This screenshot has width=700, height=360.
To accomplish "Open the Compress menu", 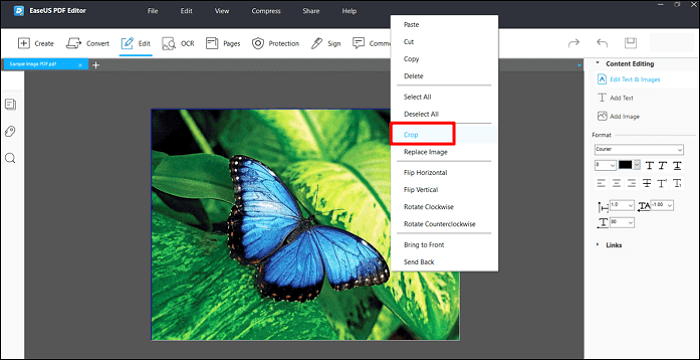I will pos(266,11).
